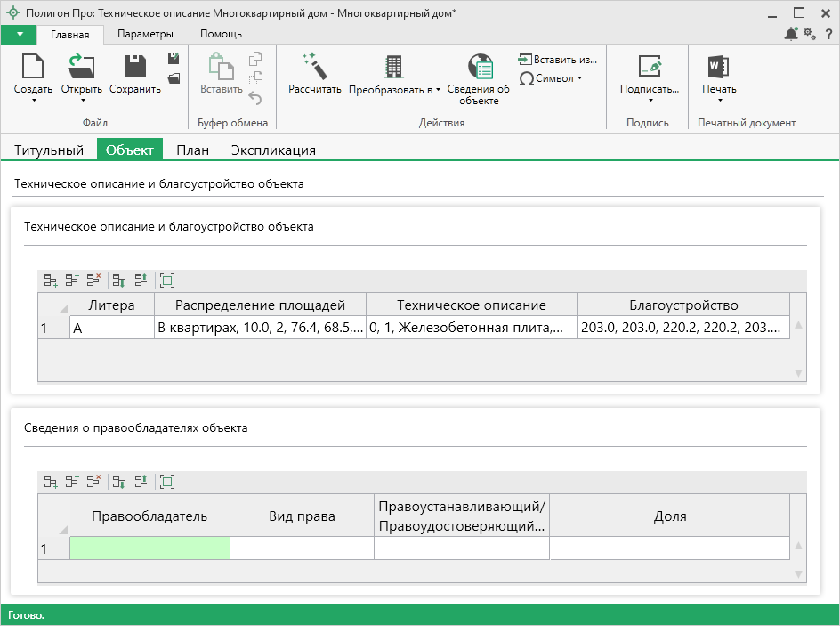The image size is (840, 626).
Task: Expand technical description table to full screen
Action: 167,280
